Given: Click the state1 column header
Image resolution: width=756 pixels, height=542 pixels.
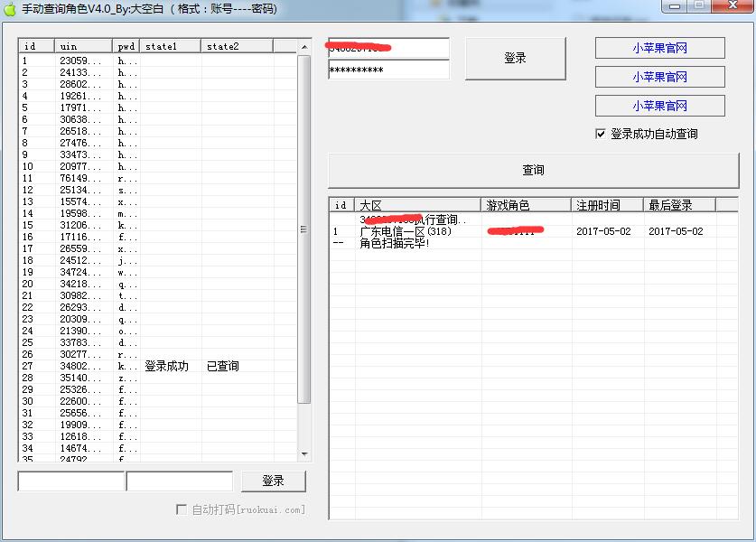Looking at the screenshot, I should pos(170,45).
